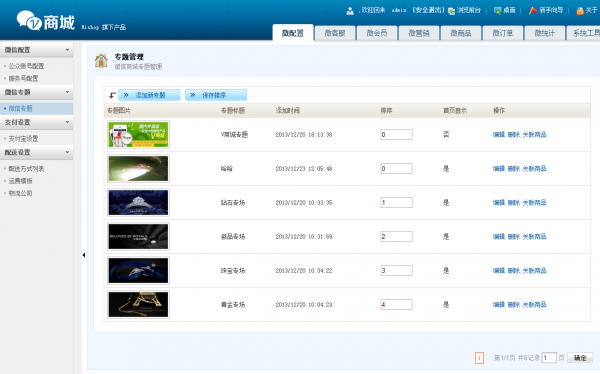600x374 pixels.
Task: Collapse the 微信配置 sidebar section
Action: tap(36, 50)
